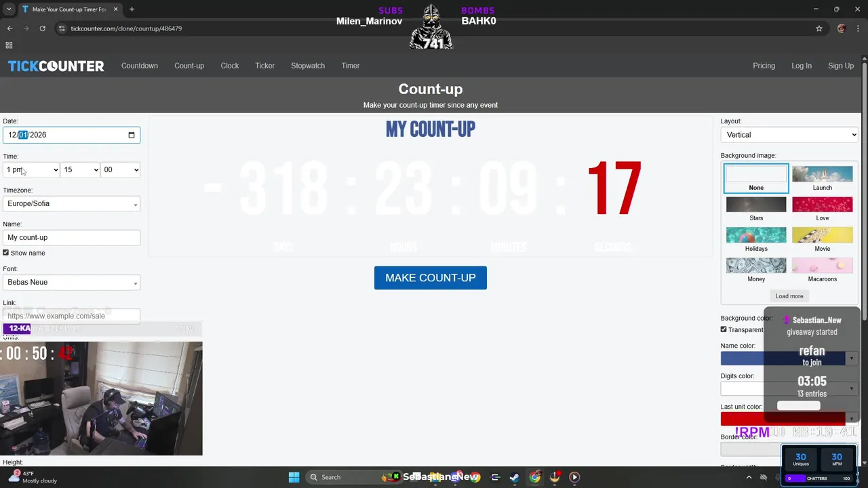Screen dimensions: 868x488
Task: Open the seconds dropdown showing 00
Action: (121, 169)
